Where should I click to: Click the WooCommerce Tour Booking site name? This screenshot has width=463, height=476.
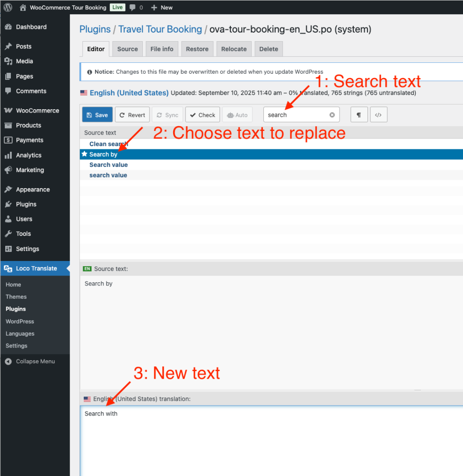[68, 8]
